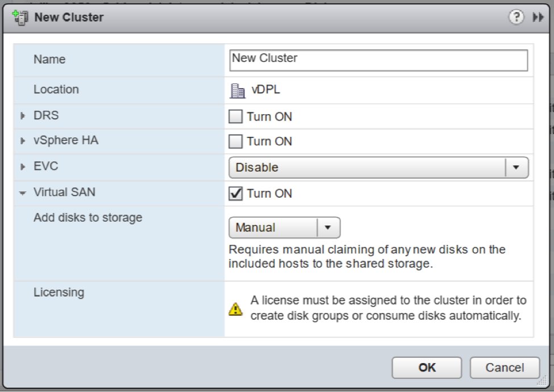This screenshot has height=392, width=554.
Task: Collapse the Virtual SAN section
Action: click(x=22, y=193)
